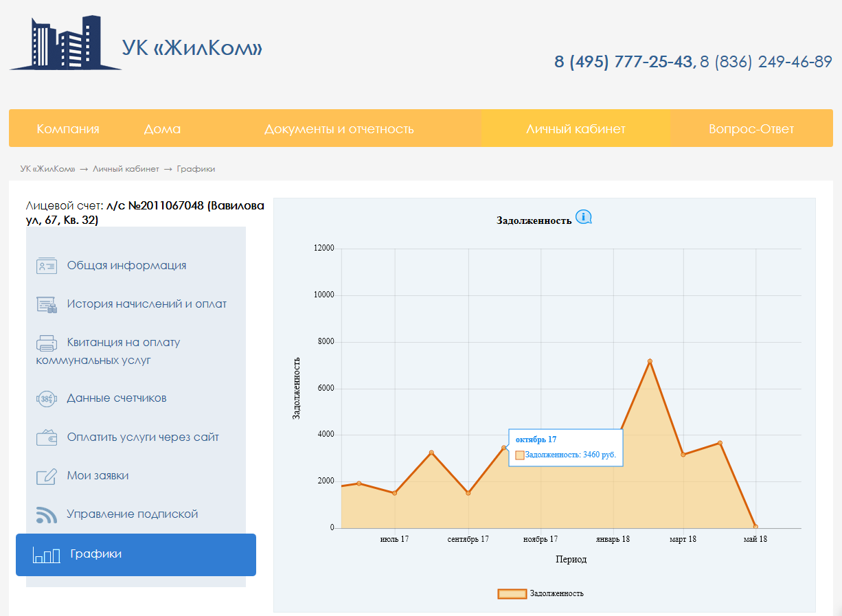
Task: Click the bar chart icon in Графики
Action: pyautogui.click(x=47, y=555)
